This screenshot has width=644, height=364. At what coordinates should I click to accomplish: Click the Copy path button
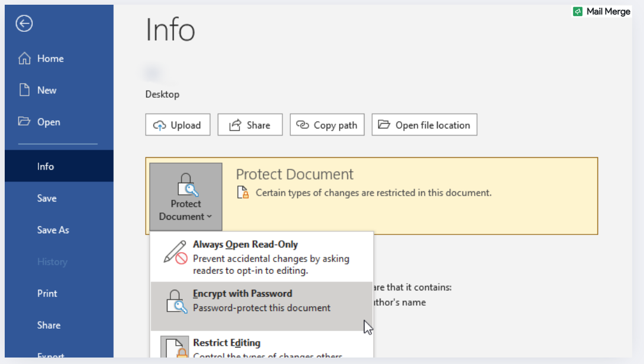[x=327, y=125]
